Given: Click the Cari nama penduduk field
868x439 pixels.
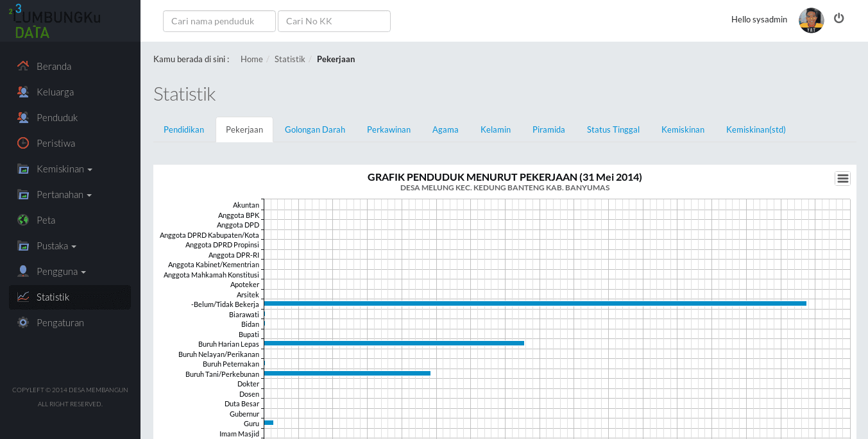Looking at the screenshot, I should pyautogui.click(x=219, y=21).
